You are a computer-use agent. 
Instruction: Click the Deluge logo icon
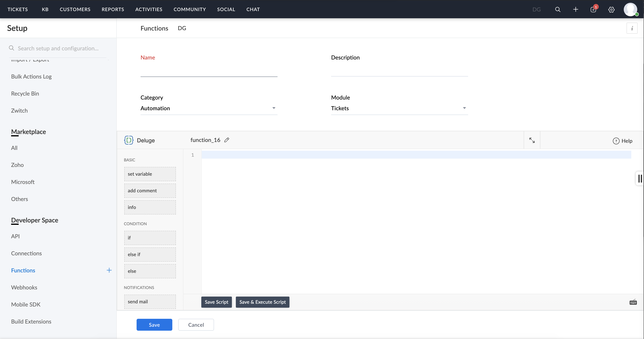point(128,140)
